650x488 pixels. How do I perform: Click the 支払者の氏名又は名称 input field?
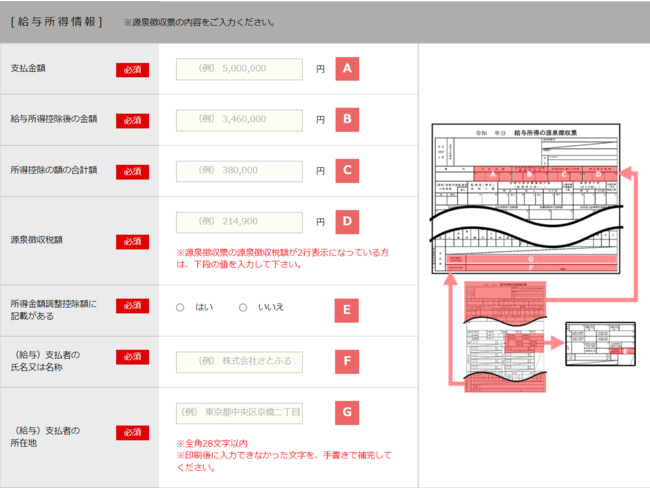click(x=239, y=362)
